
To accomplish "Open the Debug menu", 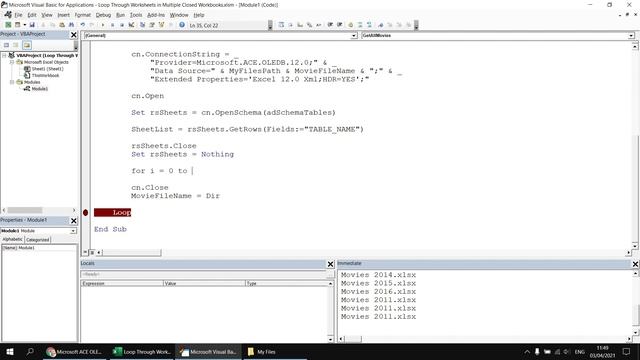I will 103,15.
